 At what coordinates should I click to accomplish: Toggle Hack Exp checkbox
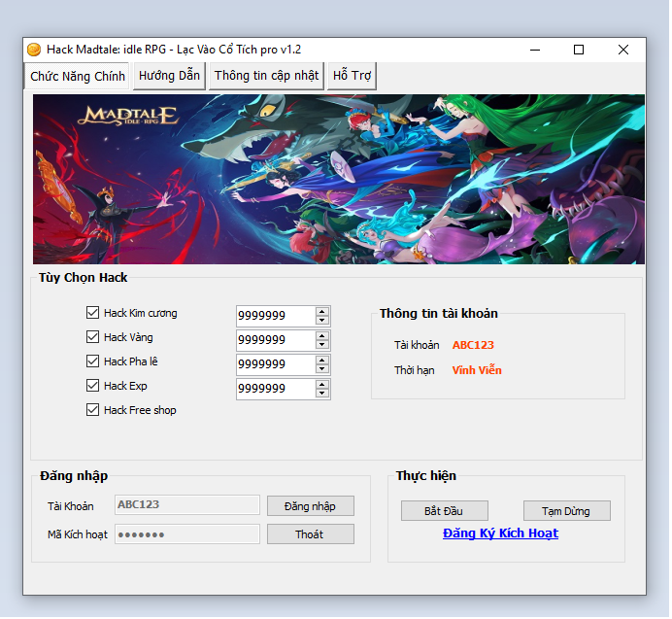(93, 386)
